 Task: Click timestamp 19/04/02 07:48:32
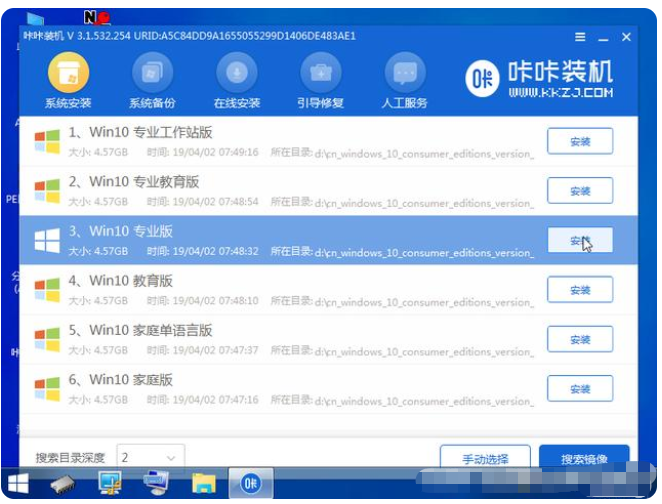215,251
